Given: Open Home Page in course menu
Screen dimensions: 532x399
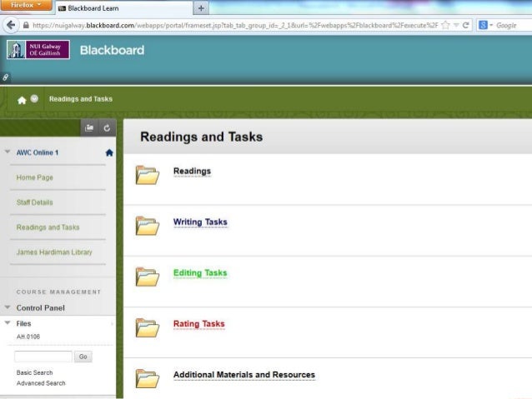Looking at the screenshot, I should click(x=35, y=177).
